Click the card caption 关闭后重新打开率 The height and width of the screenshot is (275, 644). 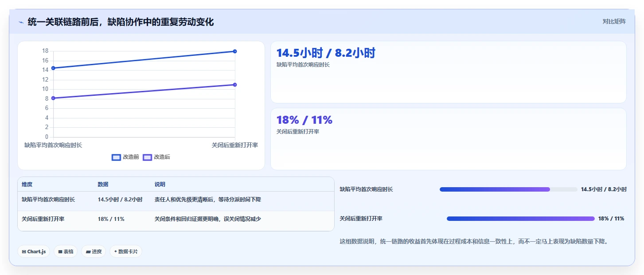[x=297, y=132]
